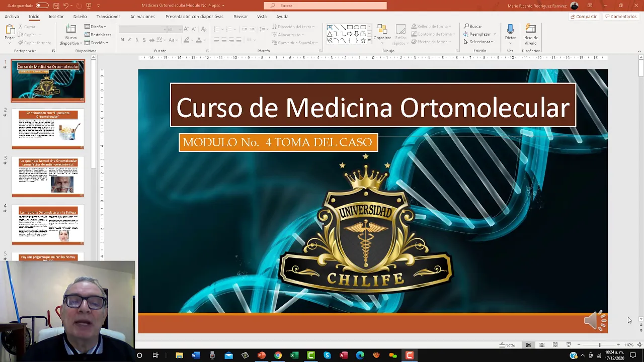The height and width of the screenshot is (362, 644).
Task: Switch to the Revisar tab
Action: point(240,17)
